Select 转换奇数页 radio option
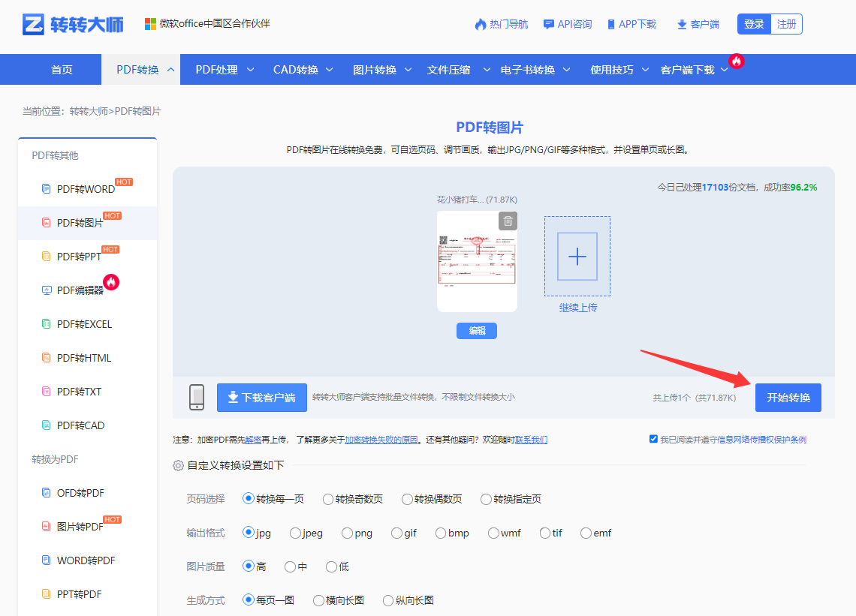 pos(327,499)
